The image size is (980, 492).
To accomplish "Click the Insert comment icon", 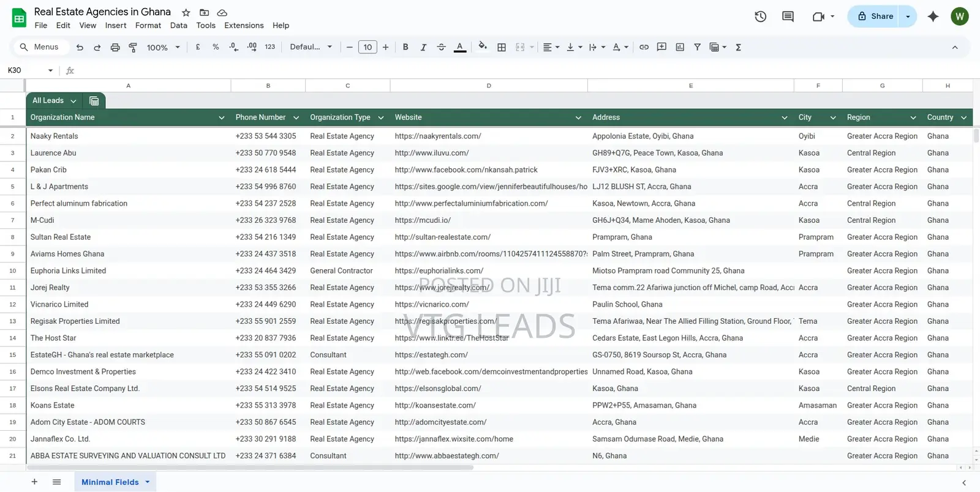I will pos(661,47).
